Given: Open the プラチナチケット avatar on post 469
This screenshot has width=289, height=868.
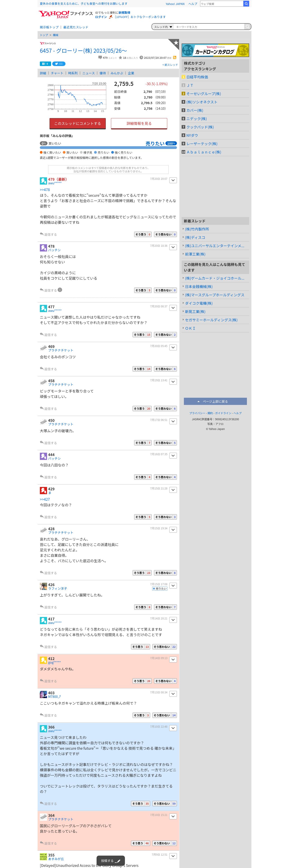Looking at the screenshot, I should pyautogui.click(x=43, y=348).
